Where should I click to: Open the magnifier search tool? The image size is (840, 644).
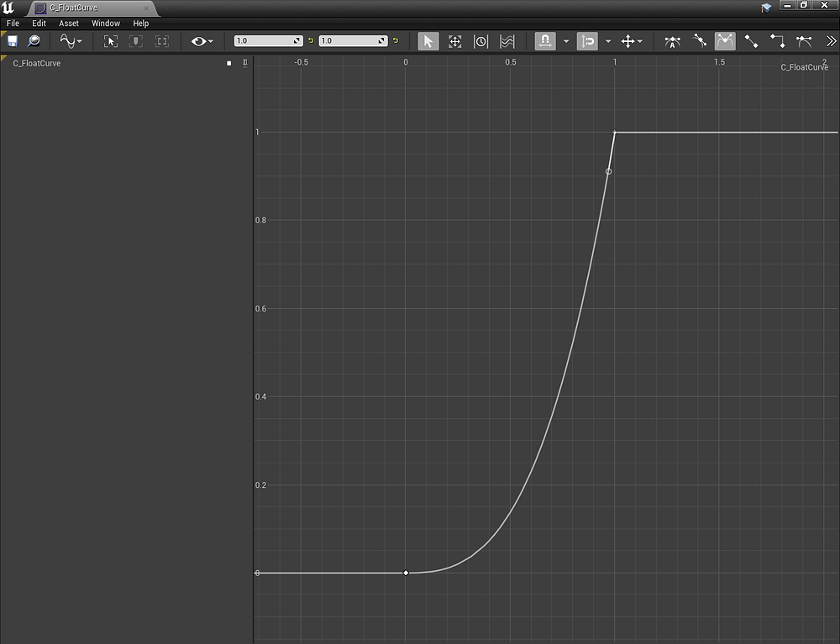(34, 41)
